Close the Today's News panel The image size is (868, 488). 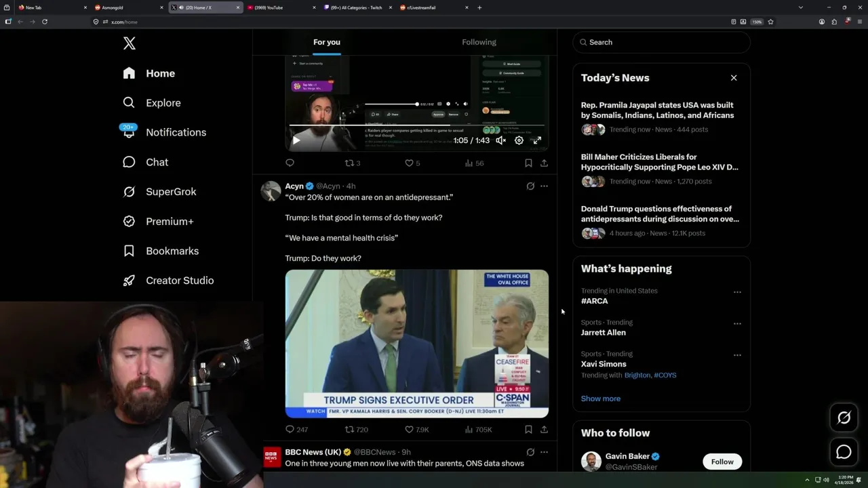tap(734, 78)
